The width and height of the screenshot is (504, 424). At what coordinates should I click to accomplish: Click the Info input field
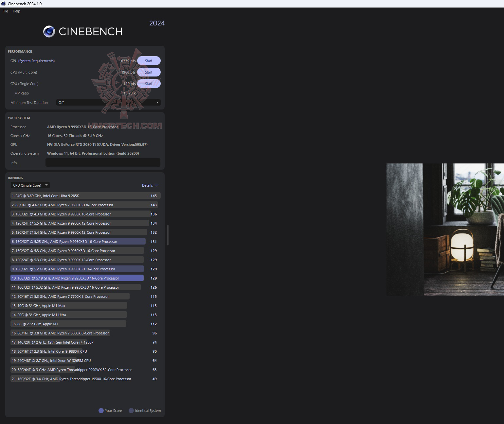pos(103,162)
